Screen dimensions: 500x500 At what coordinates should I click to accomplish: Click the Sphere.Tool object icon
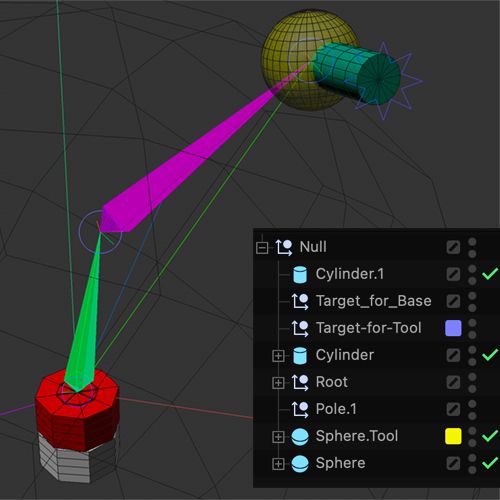point(300,437)
